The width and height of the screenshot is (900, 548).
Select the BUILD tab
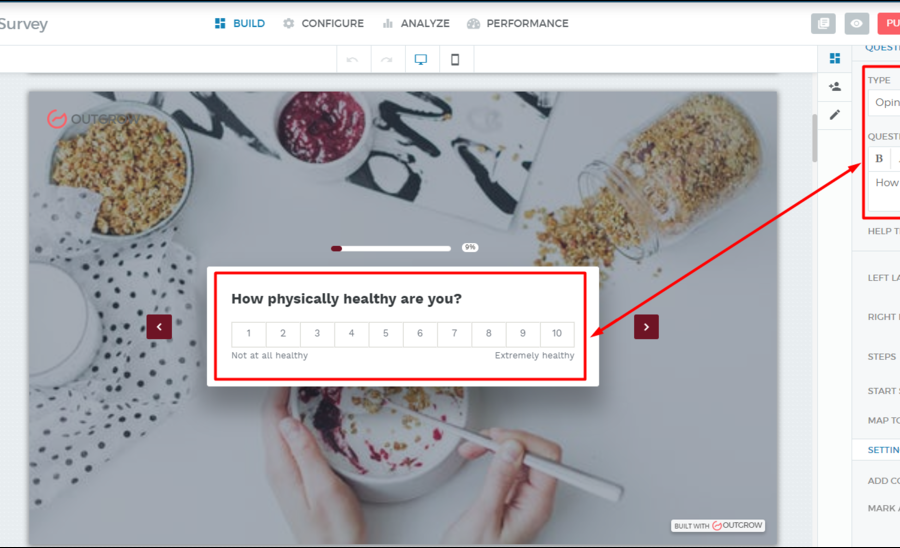240,24
